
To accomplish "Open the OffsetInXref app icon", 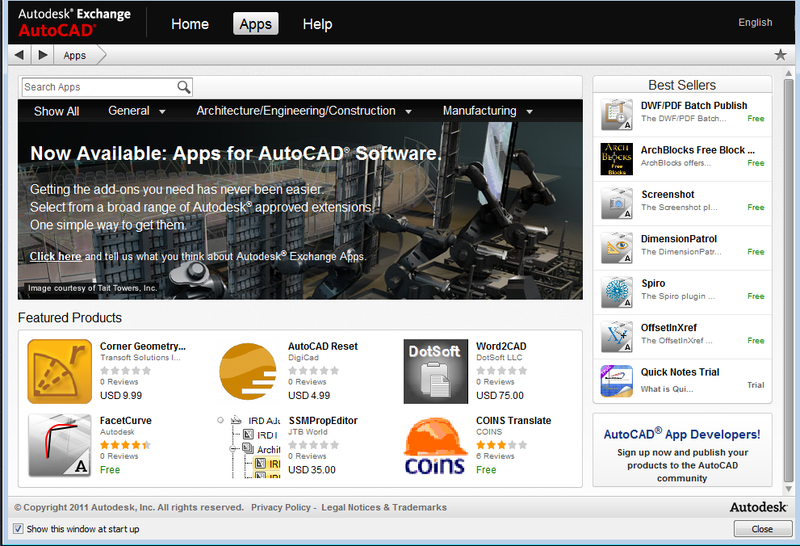I will click(616, 337).
